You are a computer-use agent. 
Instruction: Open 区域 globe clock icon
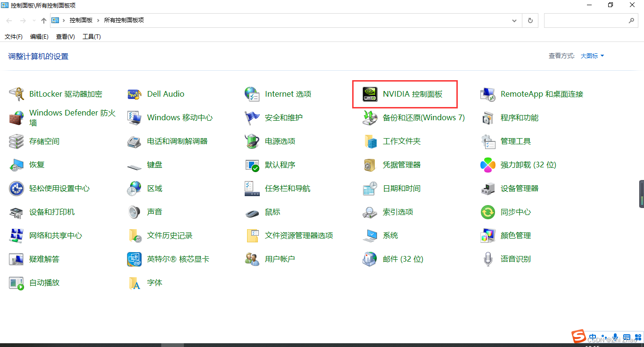134,188
